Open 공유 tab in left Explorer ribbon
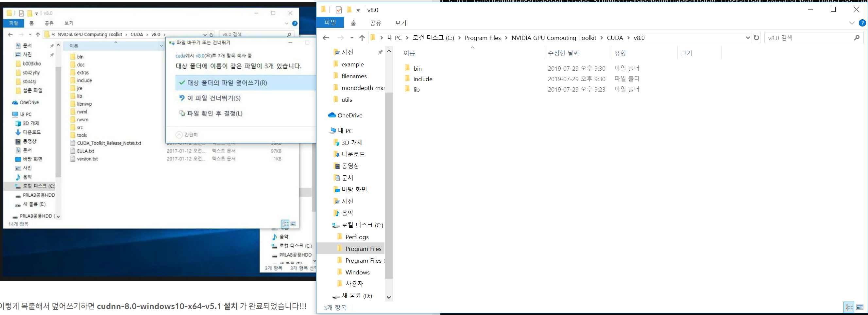Image resolution: width=868 pixels, height=315 pixels. point(49,23)
